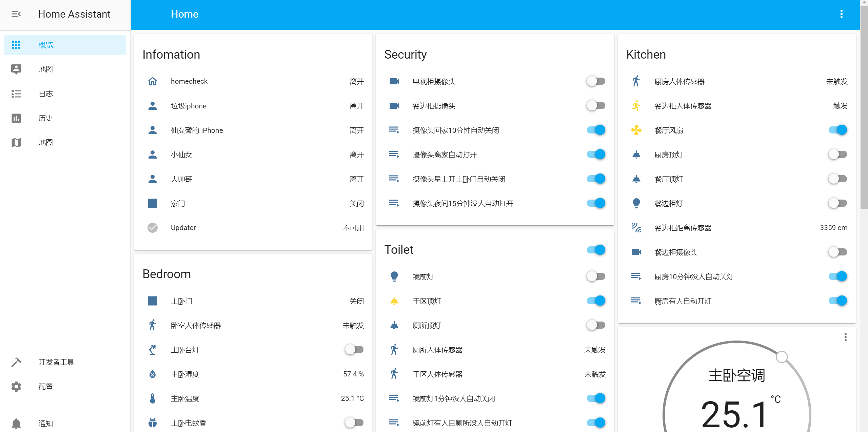Click the homecheck house icon
The width and height of the screenshot is (868, 432).
coord(153,81)
